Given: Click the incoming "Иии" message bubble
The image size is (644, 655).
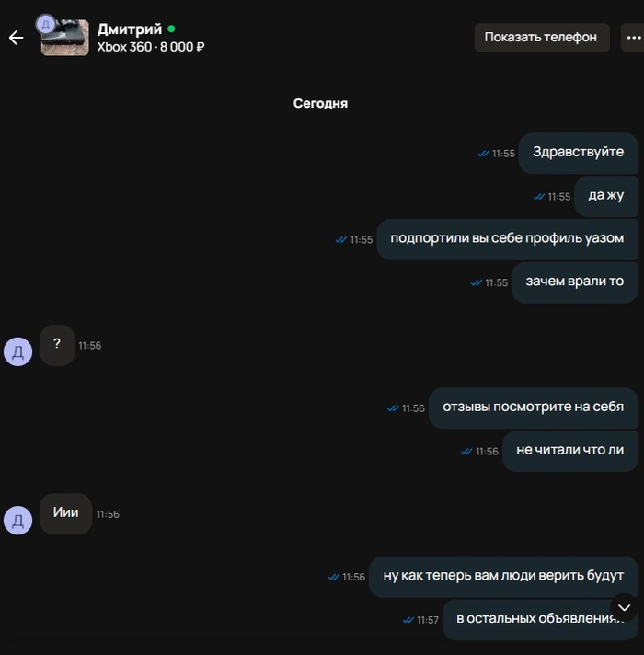Looking at the screenshot, I should pyautogui.click(x=65, y=514).
